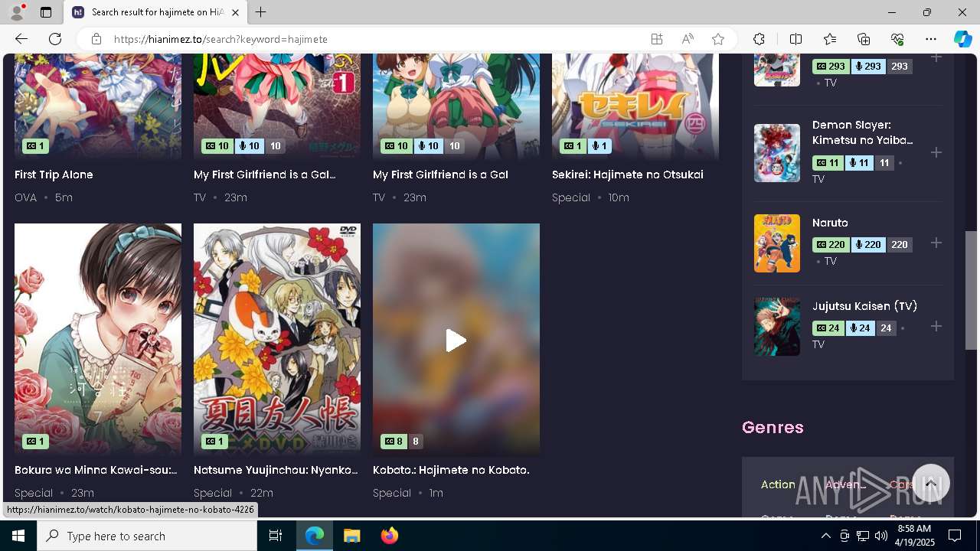The image size is (980, 551).
Task: Add Jujutsu Kaisen to watch list
Action: click(936, 326)
